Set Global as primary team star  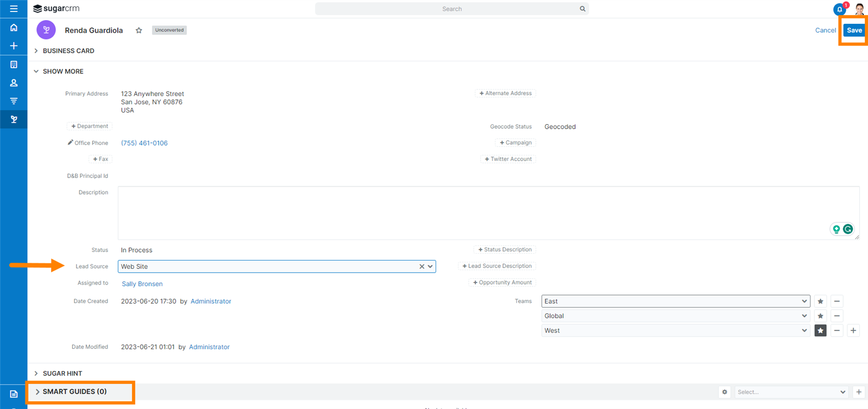coord(820,316)
